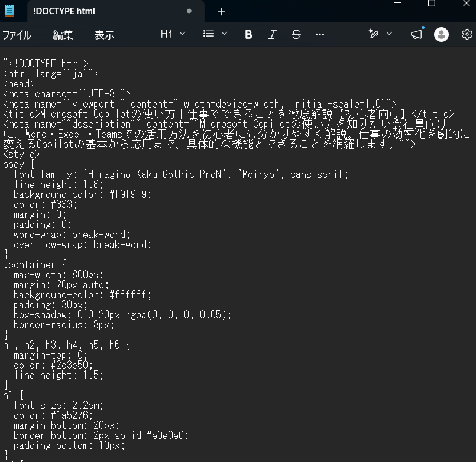
Task: Click the "<style>" line
Action: 21,154
